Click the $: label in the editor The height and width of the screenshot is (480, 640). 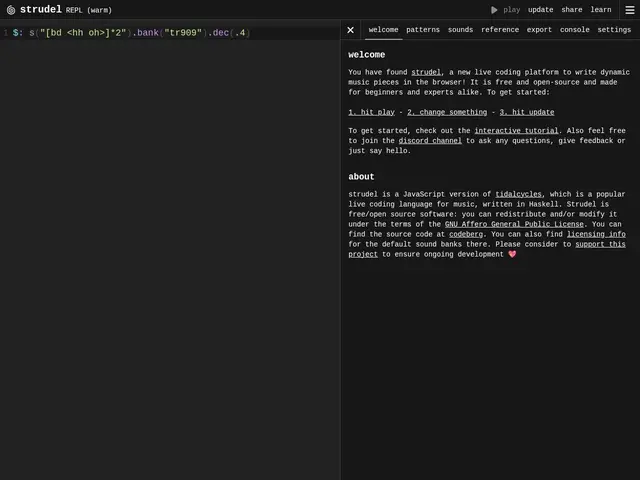click(x=18, y=33)
